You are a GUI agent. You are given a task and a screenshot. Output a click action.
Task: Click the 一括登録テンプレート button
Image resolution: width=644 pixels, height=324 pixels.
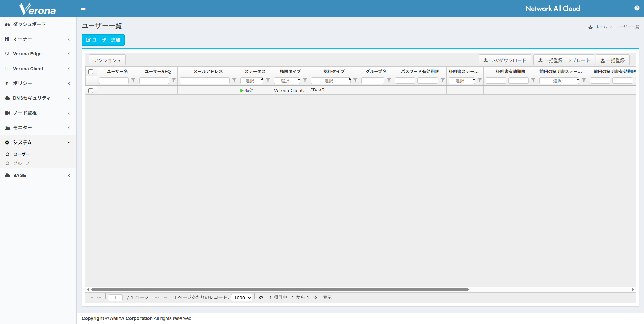pos(564,60)
